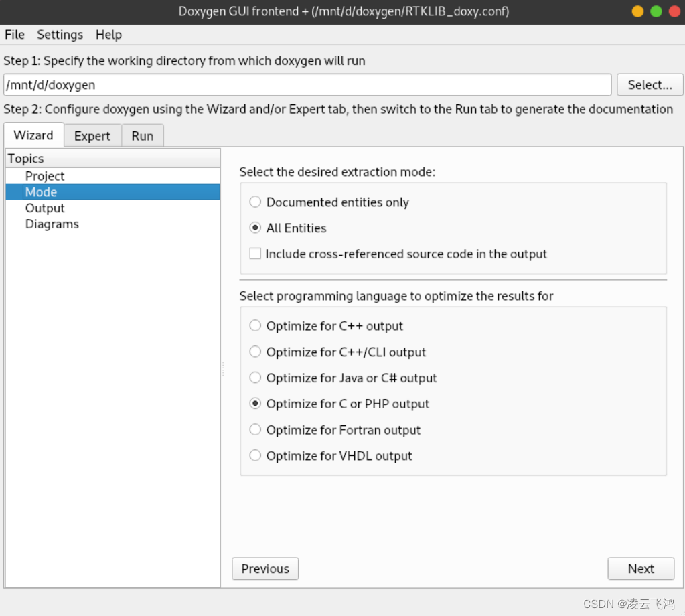Select Documented entities only option
This screenshot has width=685, height=616.
255,202
